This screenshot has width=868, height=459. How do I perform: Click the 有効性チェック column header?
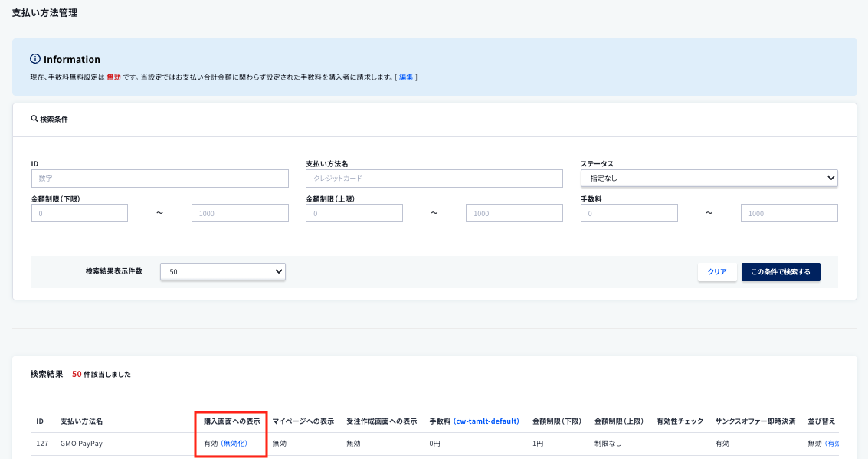tap(680, 421)
